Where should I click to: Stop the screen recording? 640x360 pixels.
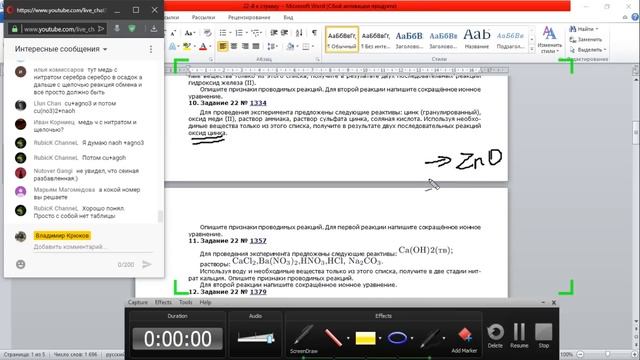coord(543,336)
